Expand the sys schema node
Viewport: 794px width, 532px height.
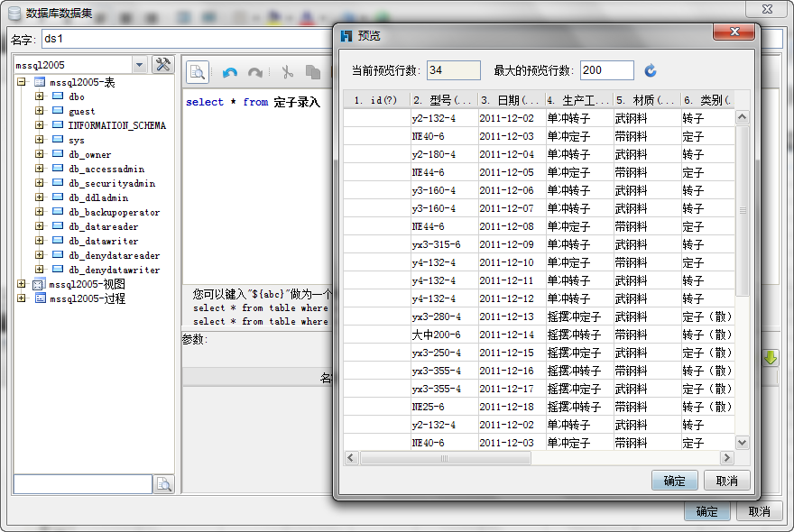point(40,139)
